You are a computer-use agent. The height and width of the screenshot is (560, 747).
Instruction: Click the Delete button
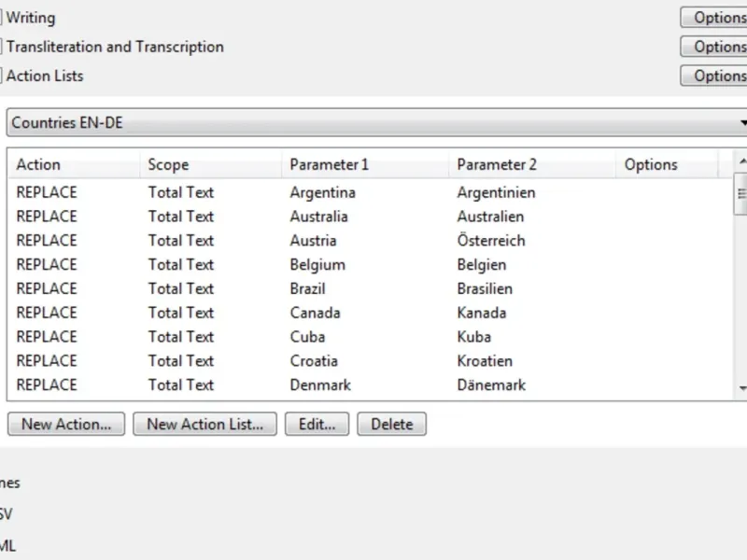(391, 424)
